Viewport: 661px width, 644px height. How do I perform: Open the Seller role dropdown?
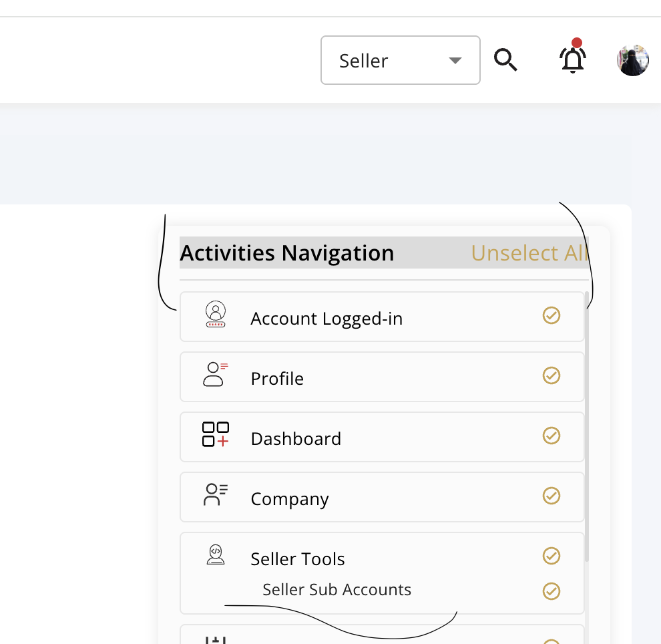coord(401,60)
